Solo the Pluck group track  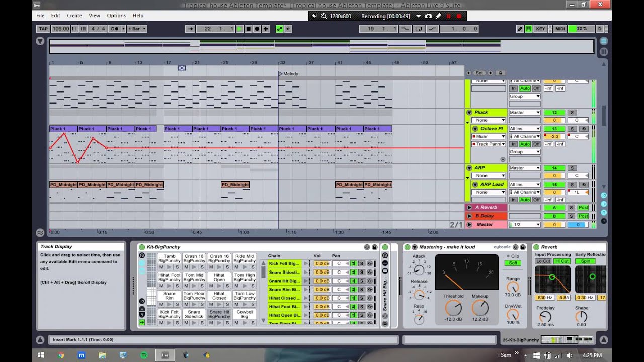pos(572,113)
